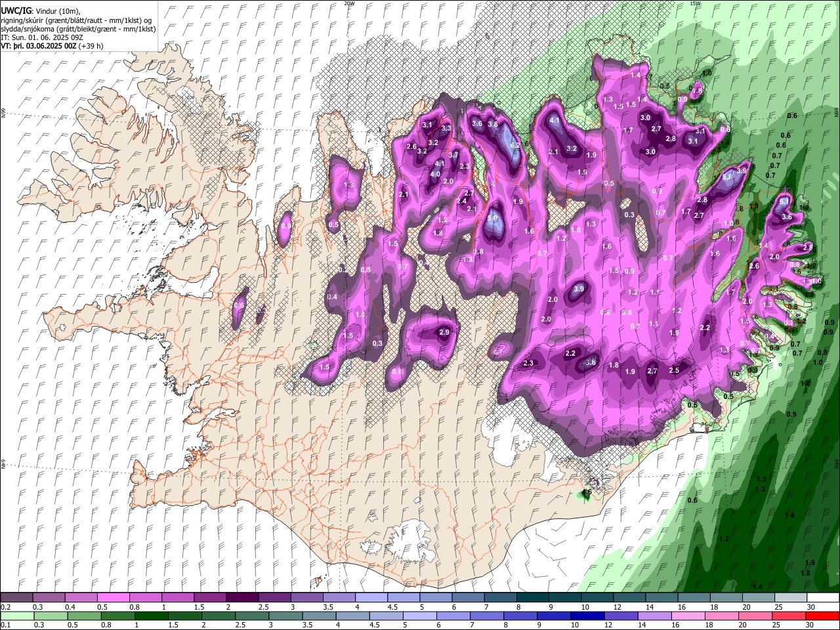Click the 4.0 precipitation value on the map
The image size is (840, 630).
click(435, 175)
